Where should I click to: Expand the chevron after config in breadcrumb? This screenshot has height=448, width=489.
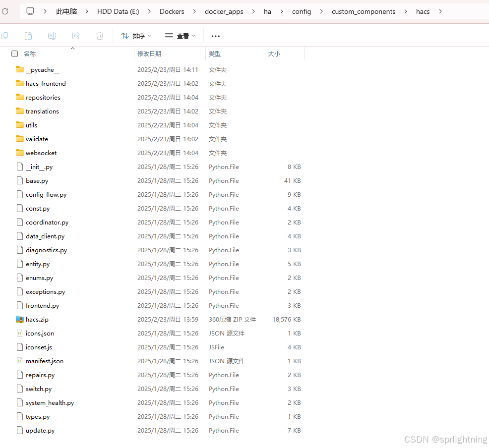point(321,11)
